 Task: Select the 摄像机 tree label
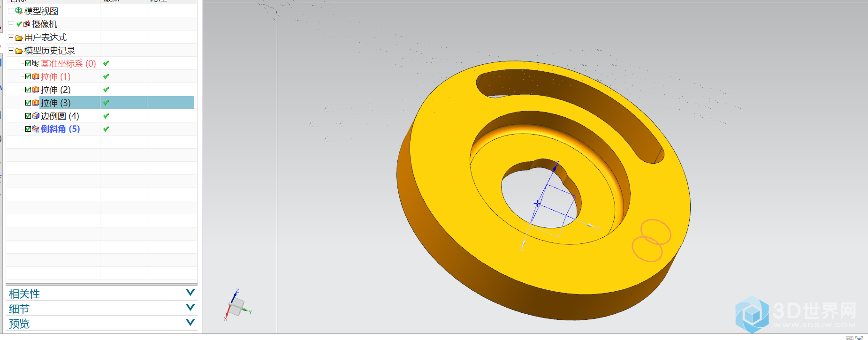45,24
